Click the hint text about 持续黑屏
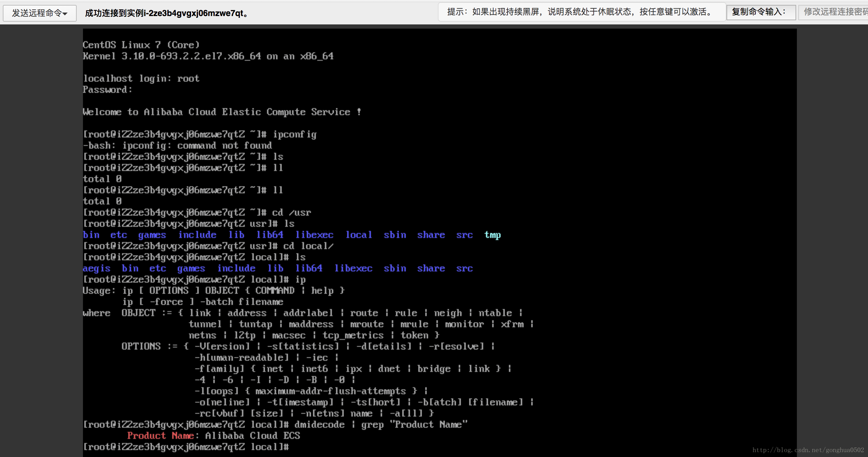The image size is (868, 457). point(581,12)
